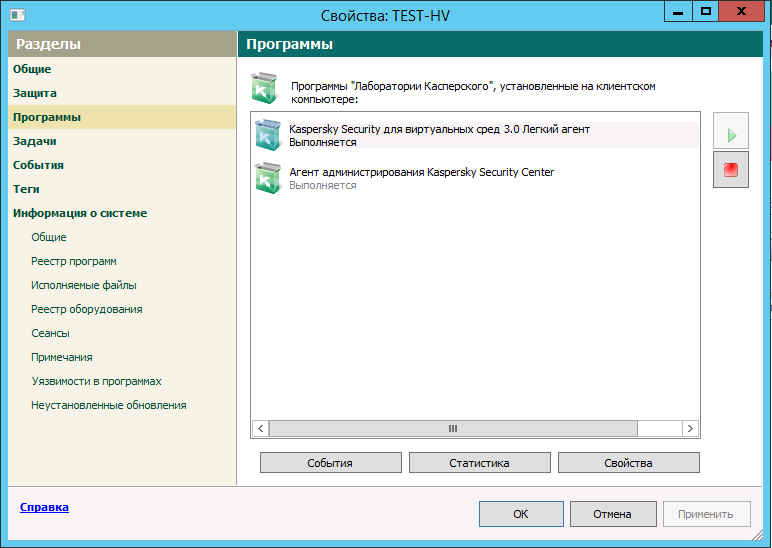Select Агент администрирования Kaspersky Security Center row
The image size is (772, 548).
coord(476,178)
